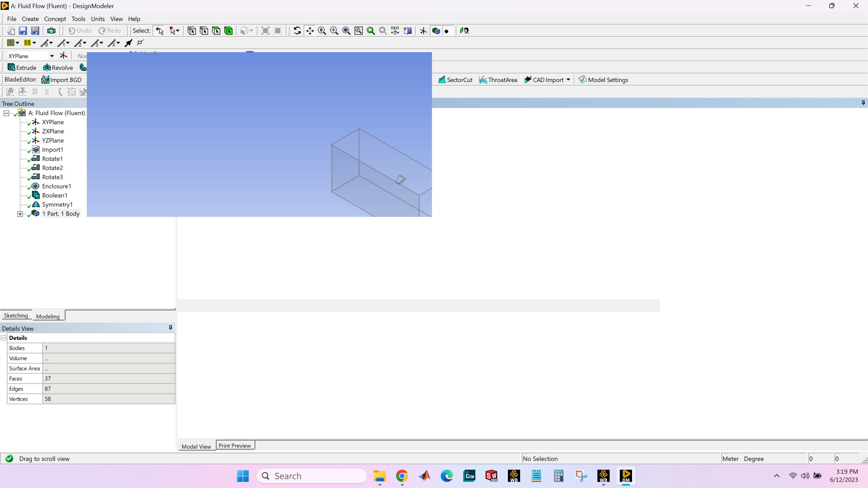Enable body selection filter
Screen dimensions: 868x488
coord(229,31)
